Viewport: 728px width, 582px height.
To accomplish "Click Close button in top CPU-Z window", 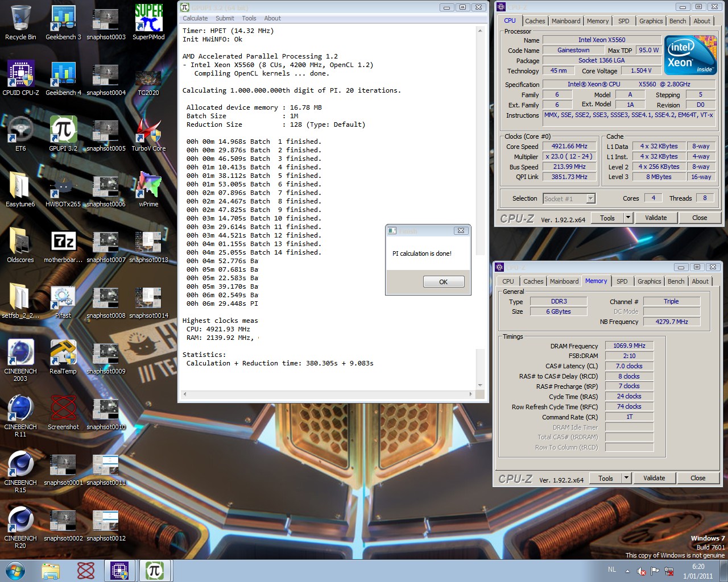I will [700, 218].
